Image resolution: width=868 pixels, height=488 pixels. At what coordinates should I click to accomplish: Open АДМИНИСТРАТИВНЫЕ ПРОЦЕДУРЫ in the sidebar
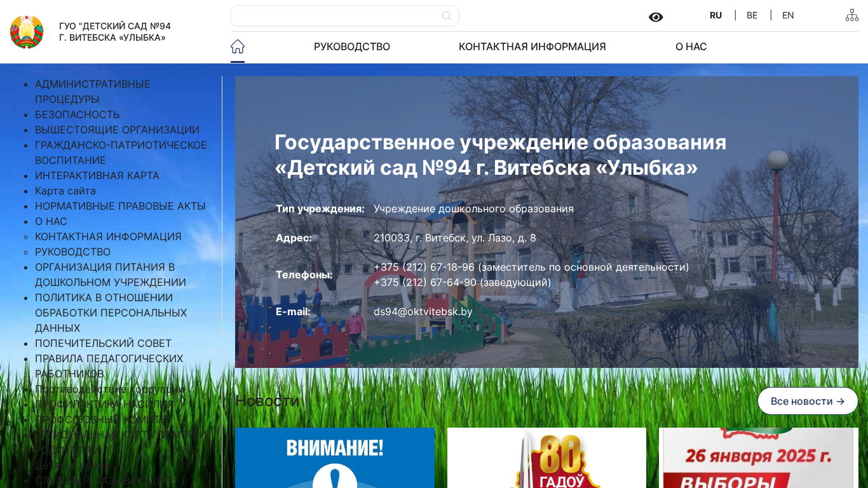[x=93, y=91]
